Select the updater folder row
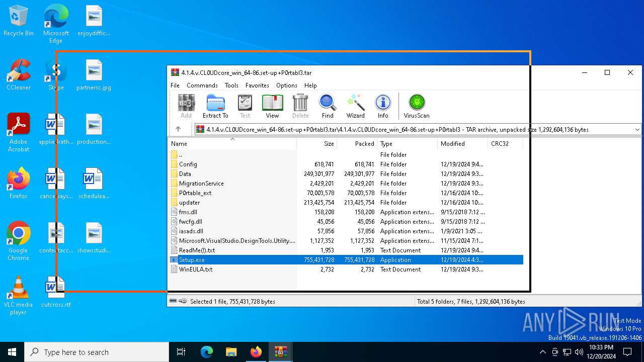Viewport: 644px width, 362px height. (x=346, y=203)
